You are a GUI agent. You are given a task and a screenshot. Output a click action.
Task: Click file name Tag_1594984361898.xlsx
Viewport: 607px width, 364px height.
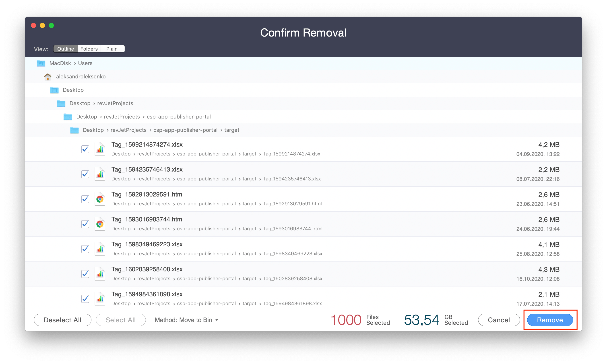pos(147,294)
